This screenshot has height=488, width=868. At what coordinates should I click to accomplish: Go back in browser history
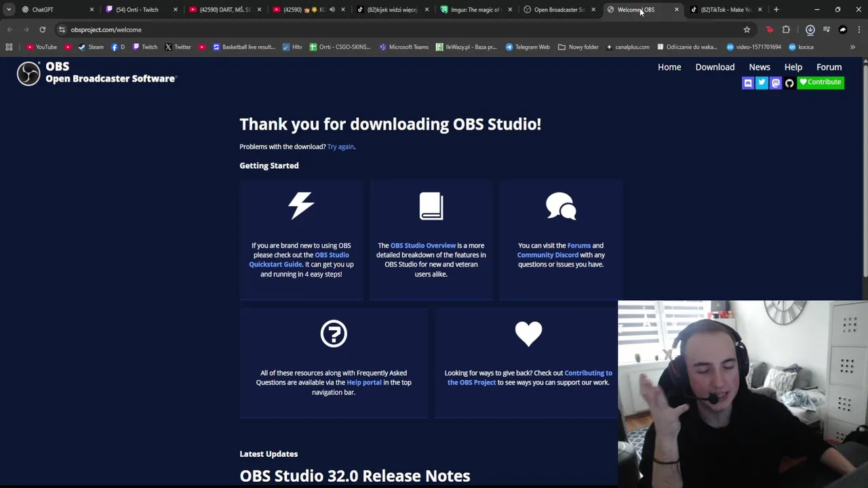click(10, 30)
